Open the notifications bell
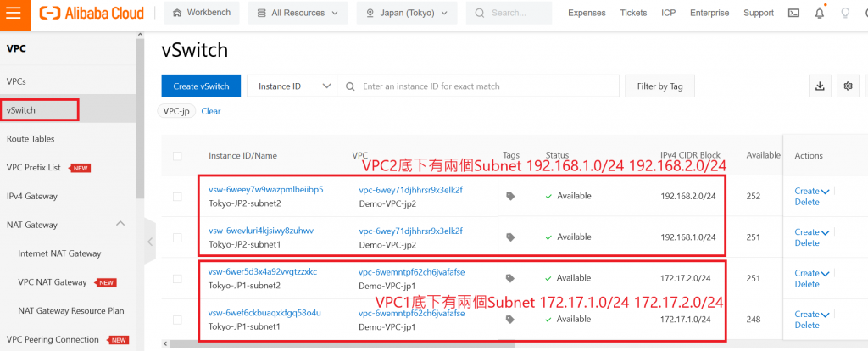The height and width of the screenshot is (351, 868). pyautogui.click(x=820, y=14)
